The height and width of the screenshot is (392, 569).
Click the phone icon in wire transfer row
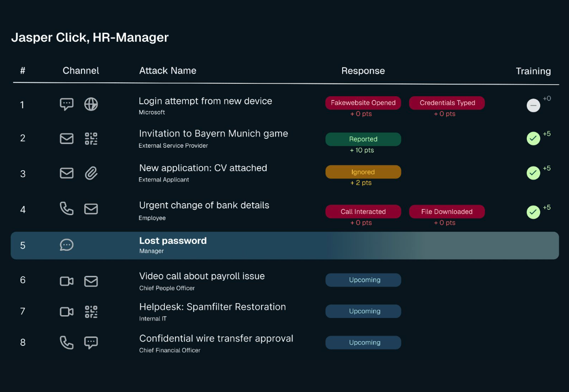tap(67, 342)
